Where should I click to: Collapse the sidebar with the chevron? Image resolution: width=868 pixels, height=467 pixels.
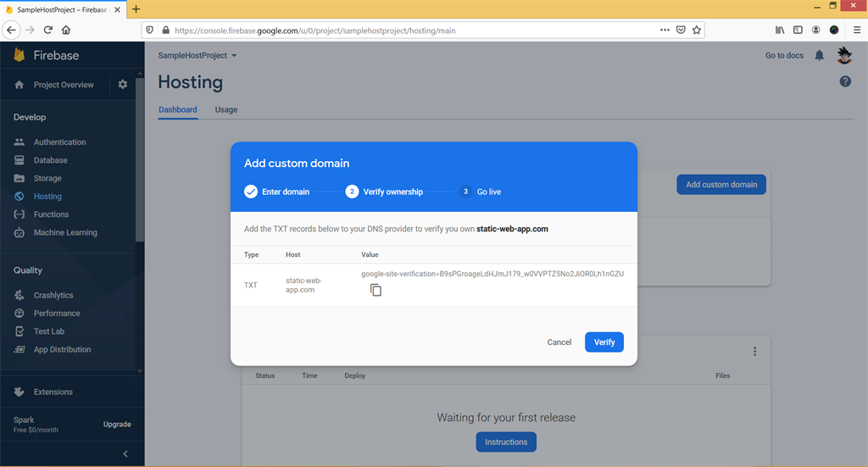(x=125, y=453)
